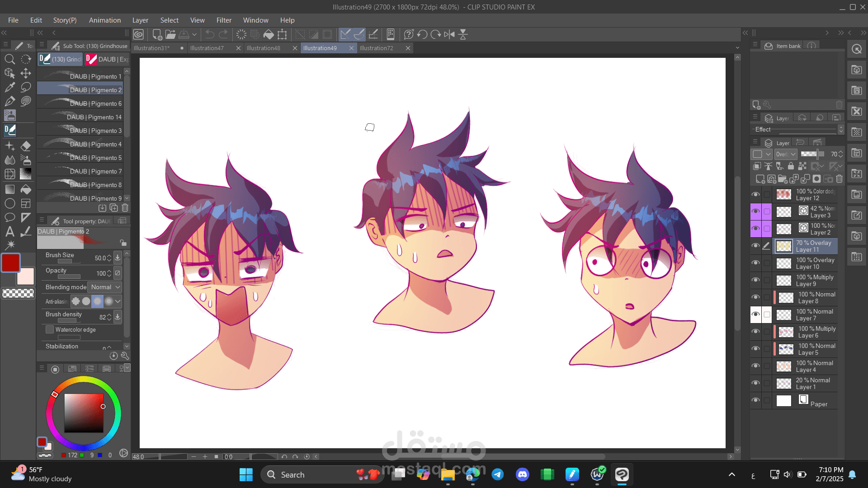This screenshot has width=868, height=488.
Task: Hide Layer 12 using eye icon
Action: (x=755, y=194)
